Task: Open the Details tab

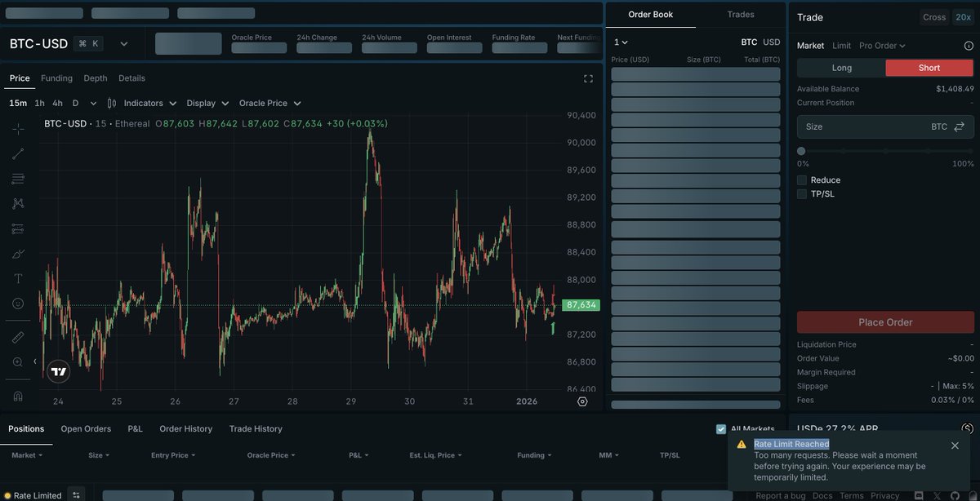Action: (131, 78)
